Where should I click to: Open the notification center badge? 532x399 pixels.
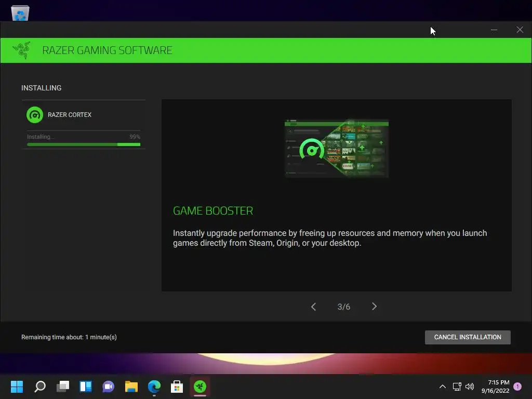pos(517,387)
